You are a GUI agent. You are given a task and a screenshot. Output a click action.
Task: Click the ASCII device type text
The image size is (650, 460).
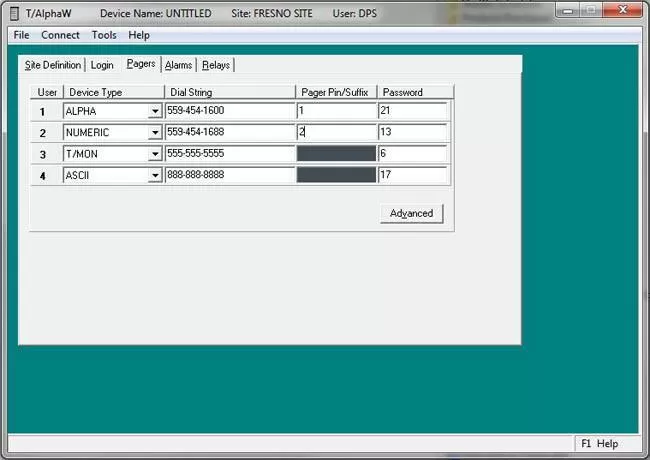pyautogui.click(x=77, y=176)
